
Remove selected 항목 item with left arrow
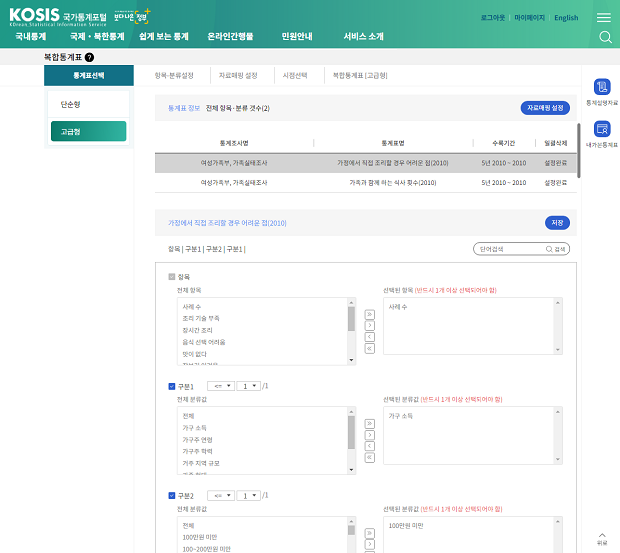(369, 337)
